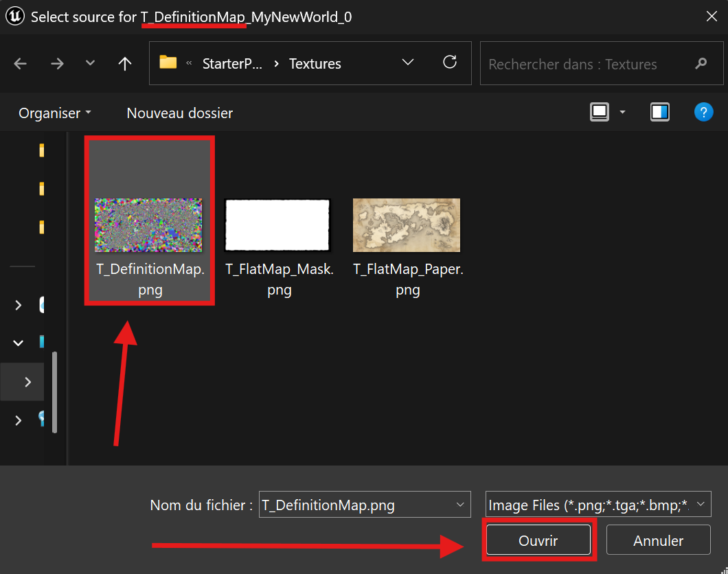Expand address bar path history dropdown
This screenshot has height=574, width=728.
coord(408,62)
